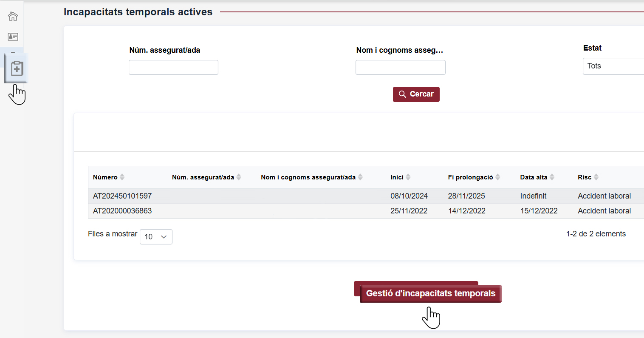The width and height of the screenshot is (644, 338).
Task: Sort by Nom i cognoms column arrows
Action: pyautogui.click(x=360, y=177)
